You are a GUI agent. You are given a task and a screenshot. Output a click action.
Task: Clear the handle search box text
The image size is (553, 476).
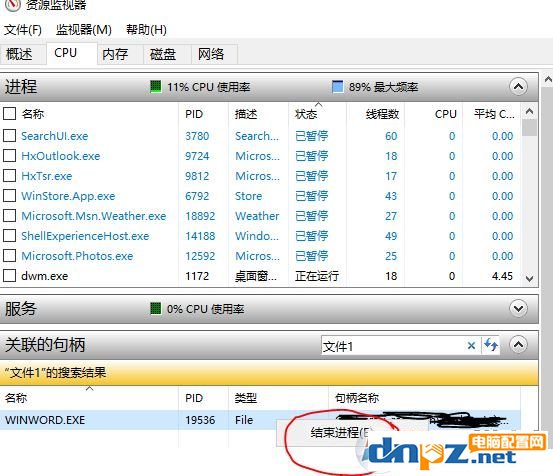(471, 346)
